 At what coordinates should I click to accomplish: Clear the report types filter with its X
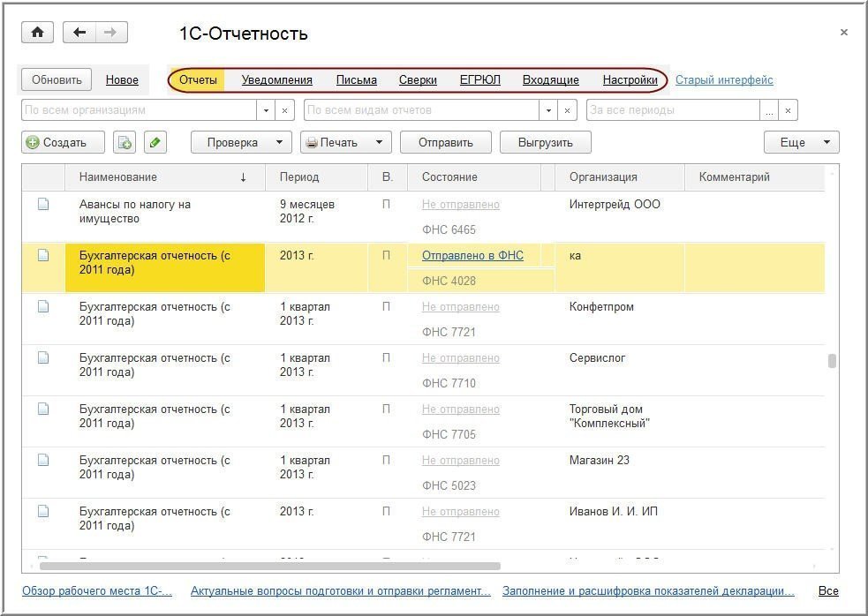[x=568, y=110]
